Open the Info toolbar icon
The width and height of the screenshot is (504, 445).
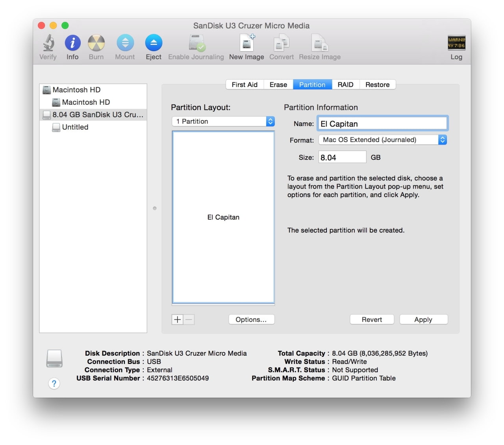pyautogui.click(x=72, y=43)
